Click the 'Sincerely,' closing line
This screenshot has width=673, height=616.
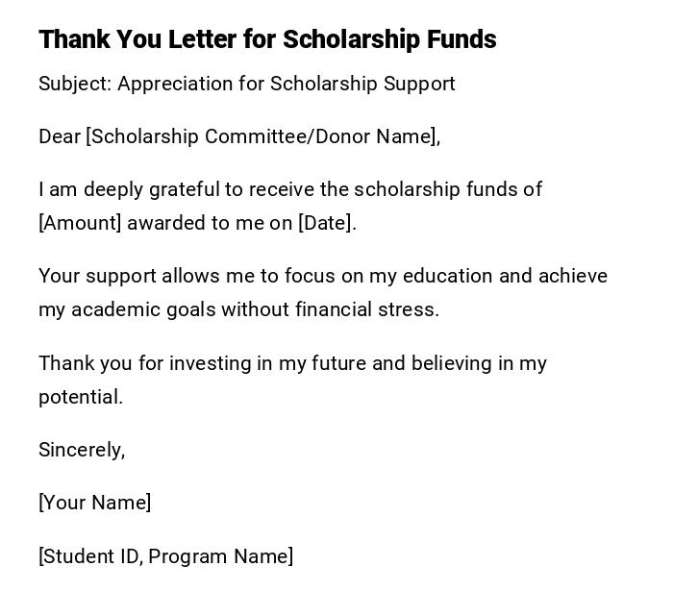click(x=82, y=450)
